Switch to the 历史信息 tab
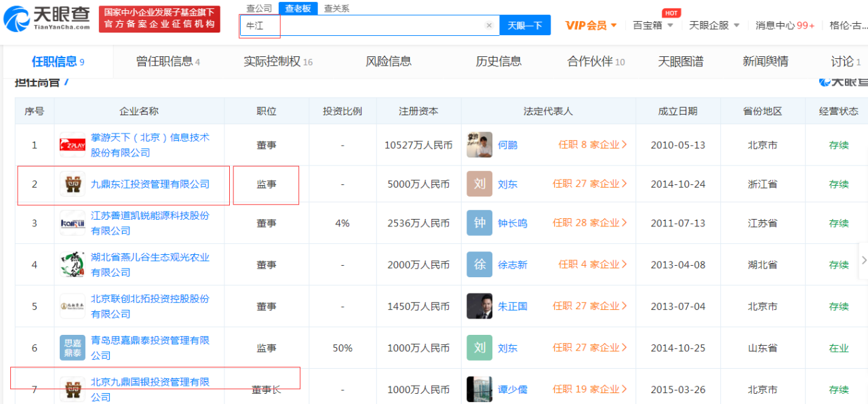 [x=498, y=62]
